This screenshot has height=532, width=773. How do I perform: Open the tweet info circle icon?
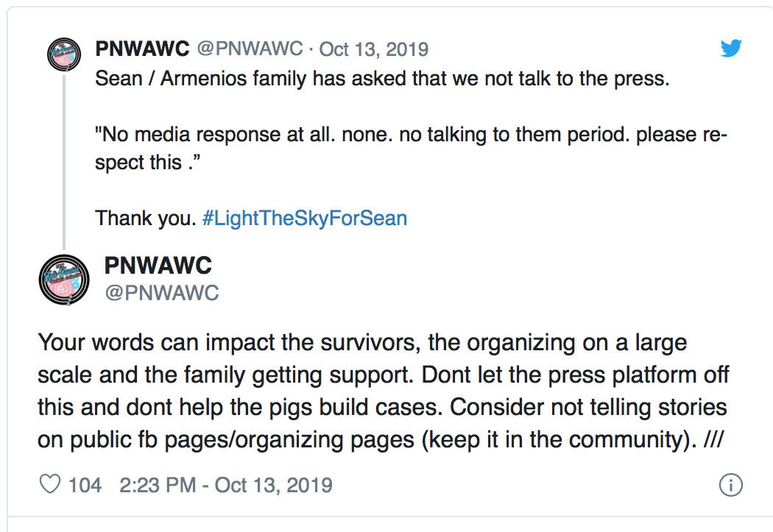click(x=730, y=485)
